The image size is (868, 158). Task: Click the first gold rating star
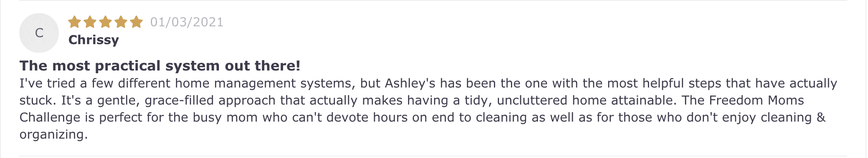(74, 22)
